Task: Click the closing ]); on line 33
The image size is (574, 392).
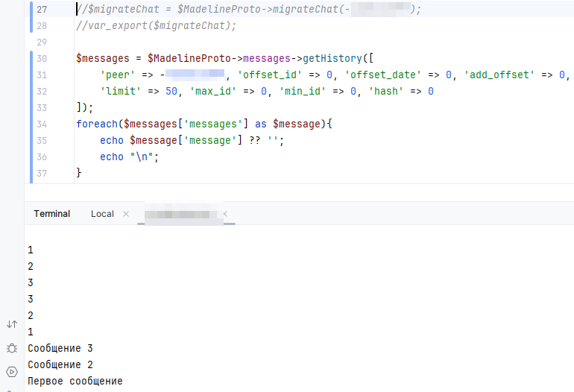Action: [x=84, y=107]
